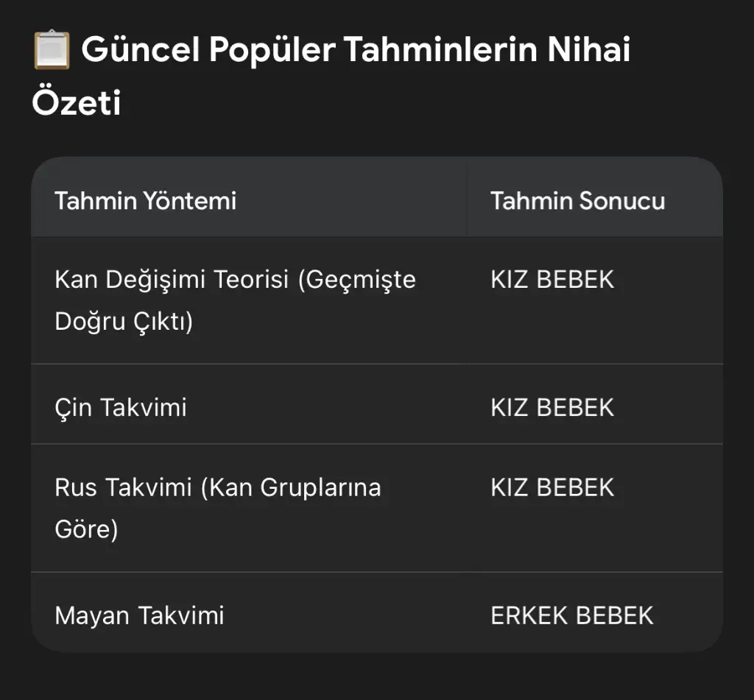Select the "Tahmin Sonucu" column header

pos(577,200)
